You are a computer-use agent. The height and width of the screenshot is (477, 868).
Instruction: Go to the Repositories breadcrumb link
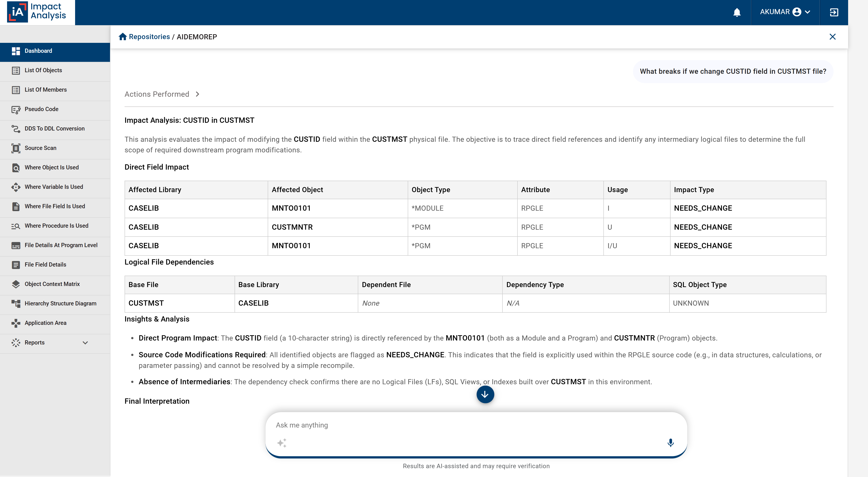[149, 37]
